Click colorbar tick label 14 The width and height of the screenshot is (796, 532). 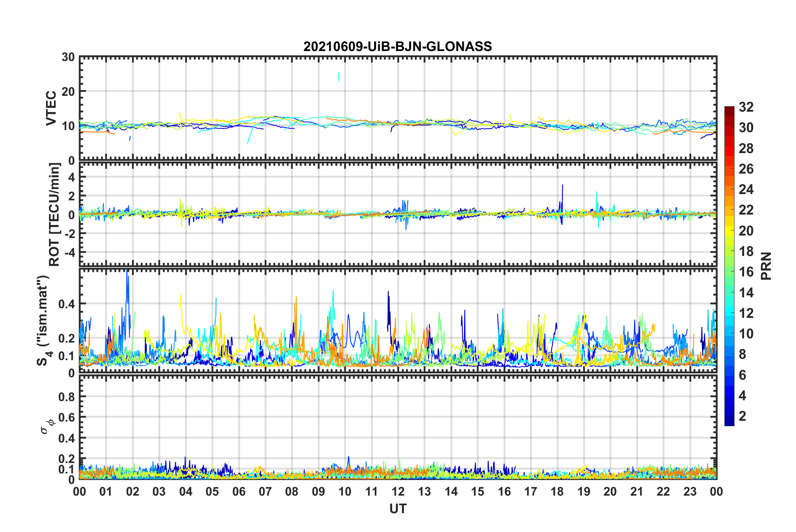click(x=746, y=293)
